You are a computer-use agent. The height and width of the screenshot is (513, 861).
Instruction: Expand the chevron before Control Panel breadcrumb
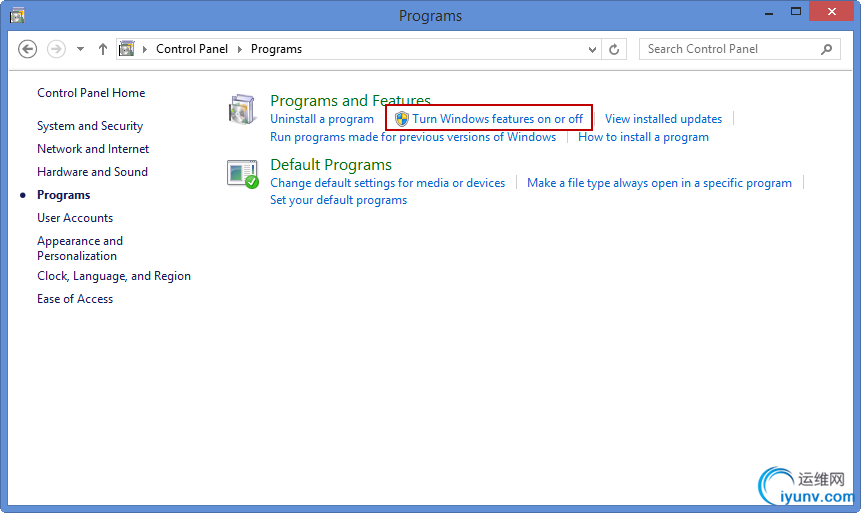[145, 49]
